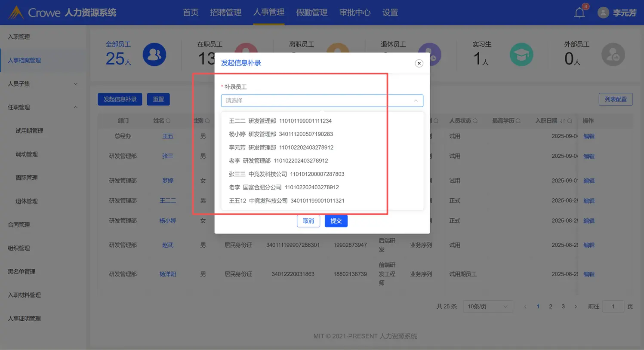
Task: Click the 全部员工 blue people icon
Action: pyautogui.click(x=154, y=55)
